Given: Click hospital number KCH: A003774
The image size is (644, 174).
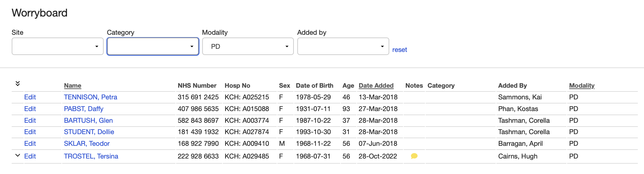Looking at the screenshot, I should click(x=247, y=121).
